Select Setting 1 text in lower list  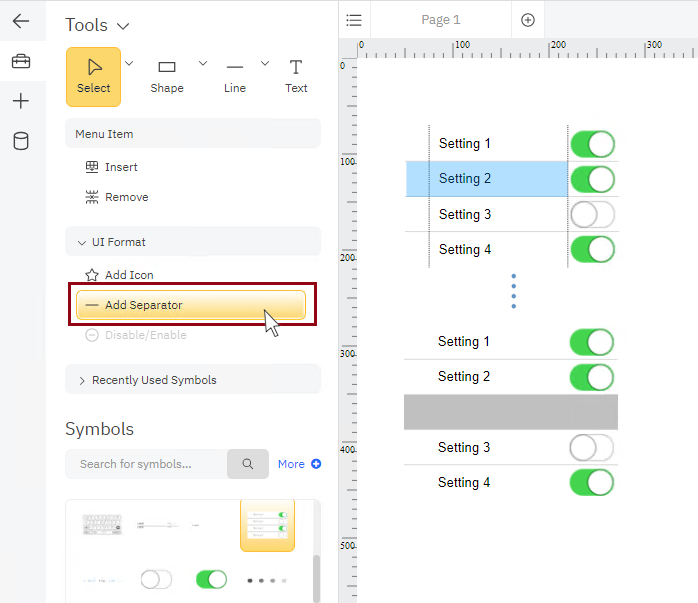click(464, 341)
